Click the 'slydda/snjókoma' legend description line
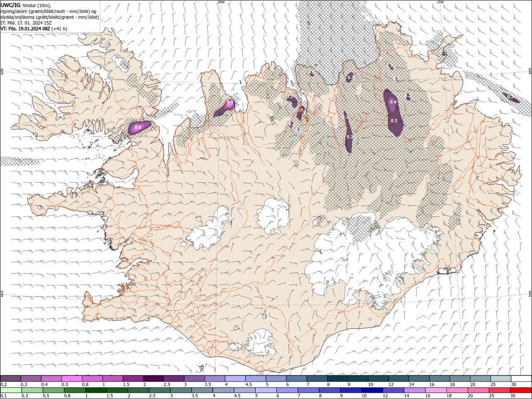The height and width of the screenshot is (399, 532). pos(50,17)
